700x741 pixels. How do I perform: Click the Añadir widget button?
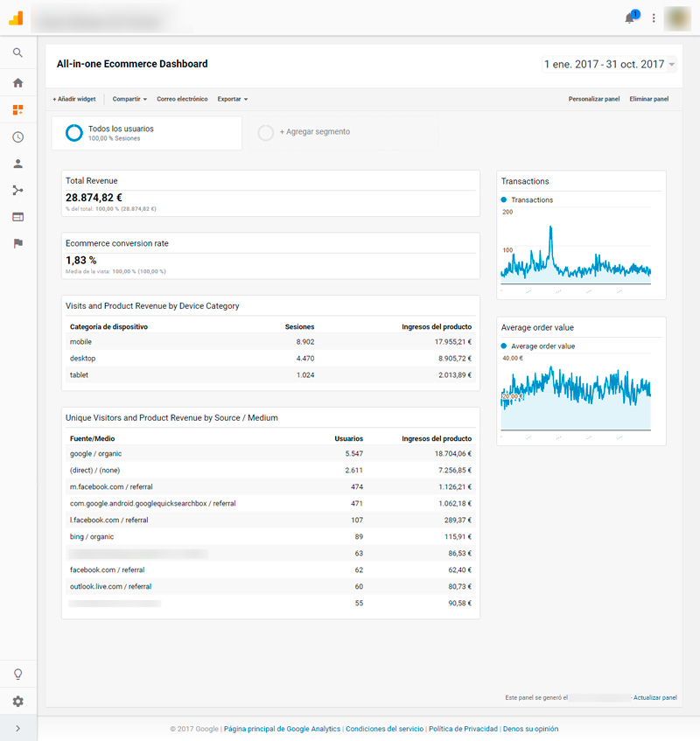[74, 99]
